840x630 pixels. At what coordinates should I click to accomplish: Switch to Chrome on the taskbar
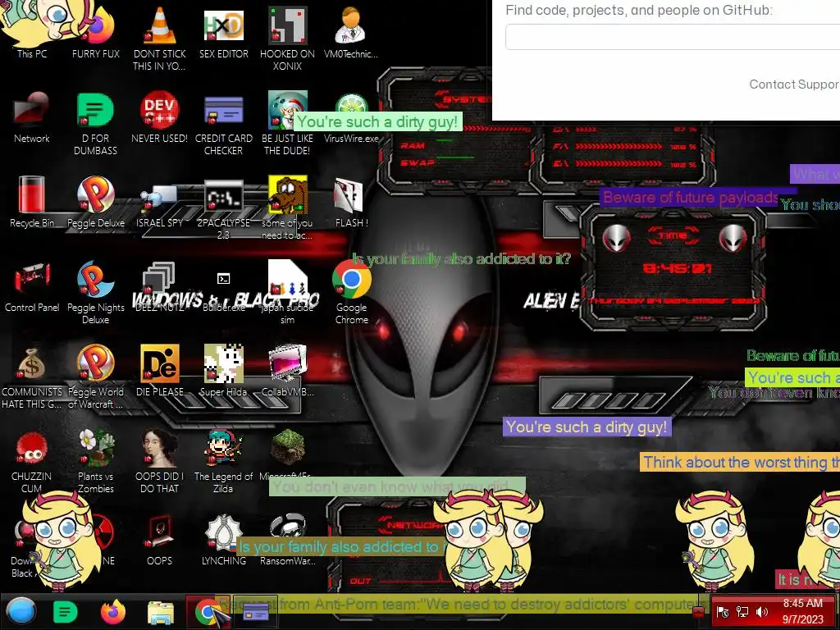208,611
